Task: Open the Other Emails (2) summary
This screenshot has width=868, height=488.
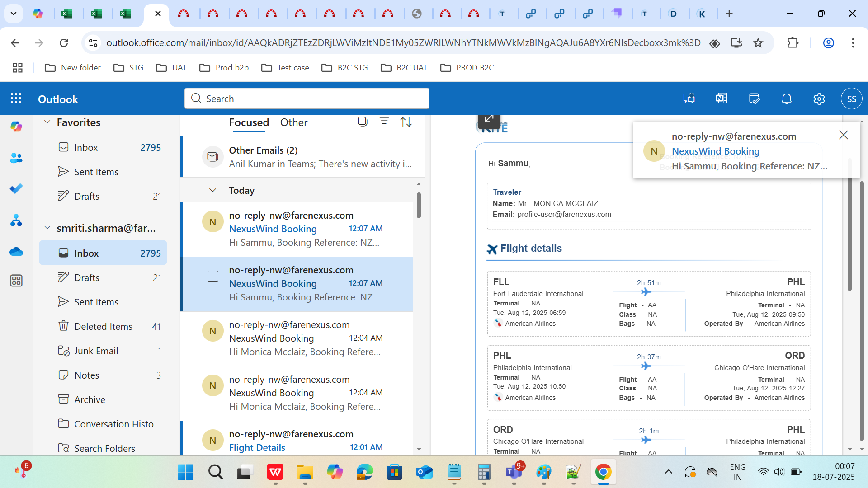Action: pyautogui.click(x=303, y=157)
